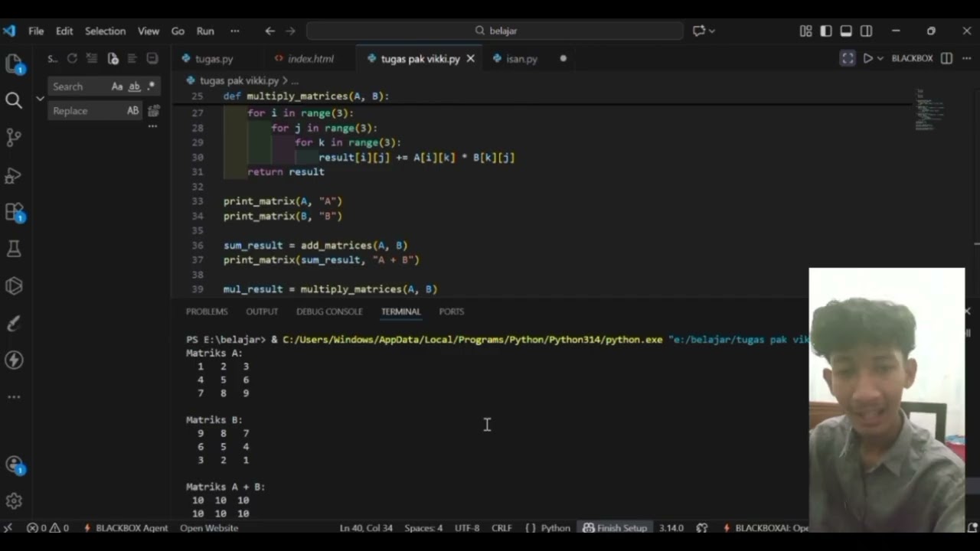
Task: Switch to the Debug Console tab
Action: (x=329, y=311)
